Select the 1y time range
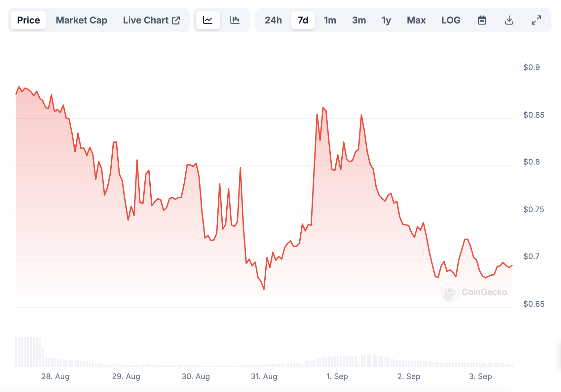561x392 pixels. tap(386, 20)
